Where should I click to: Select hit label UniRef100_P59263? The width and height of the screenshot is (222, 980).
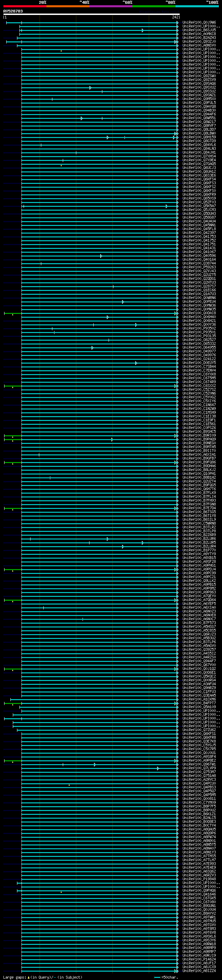(x=199, y=267)
